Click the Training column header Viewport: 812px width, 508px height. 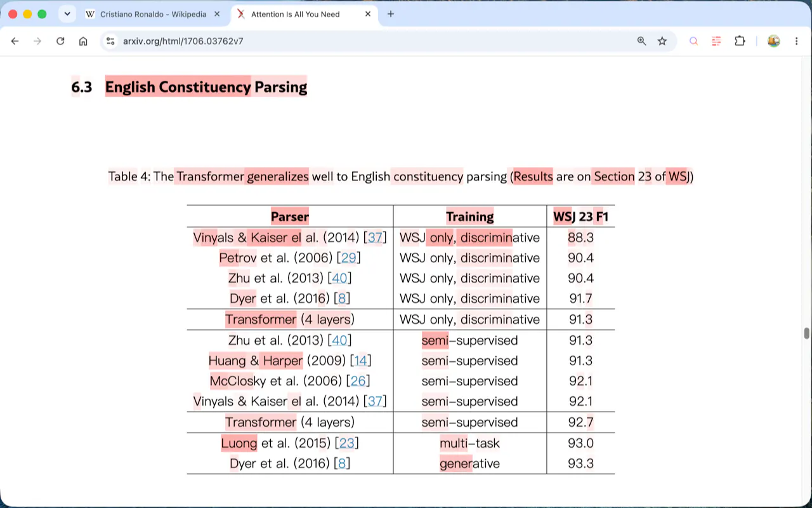(470, 217)
